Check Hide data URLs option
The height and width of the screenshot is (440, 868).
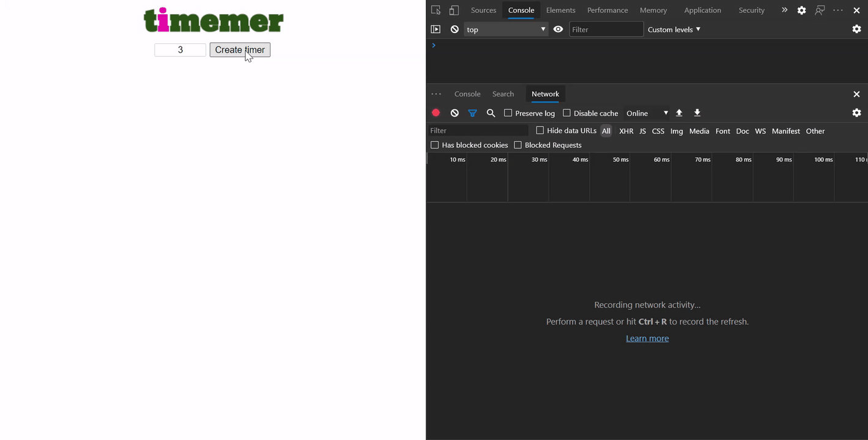point(540,130)
